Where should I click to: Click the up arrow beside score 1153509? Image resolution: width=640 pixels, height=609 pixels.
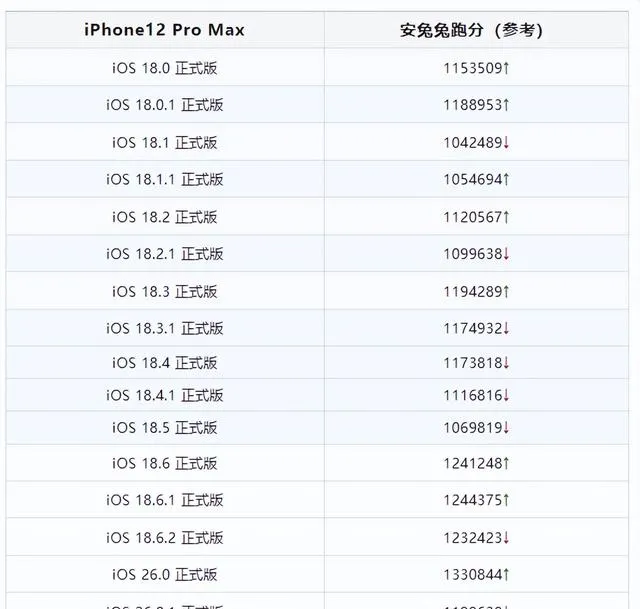(x=506, y=68)
